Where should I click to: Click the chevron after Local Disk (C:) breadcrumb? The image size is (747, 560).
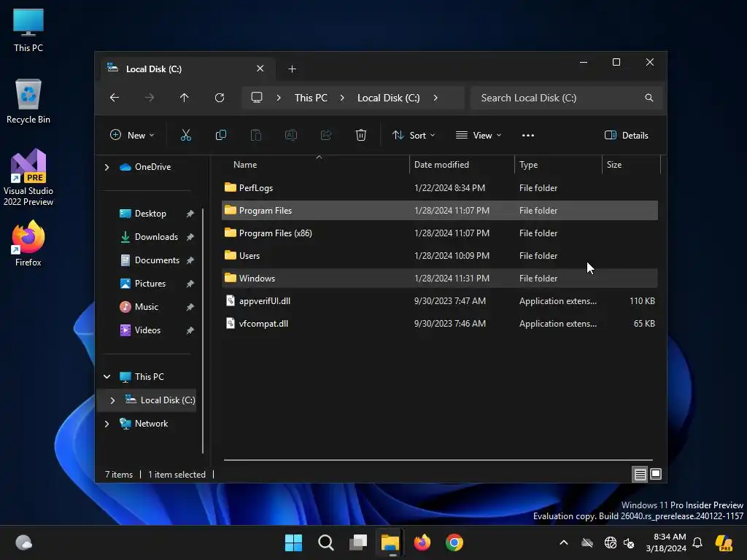(436, 98)
